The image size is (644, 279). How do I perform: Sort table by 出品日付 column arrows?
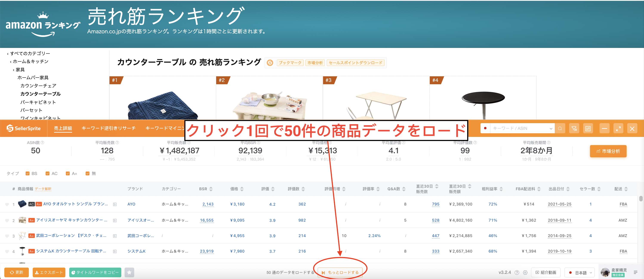coord(568,189)
